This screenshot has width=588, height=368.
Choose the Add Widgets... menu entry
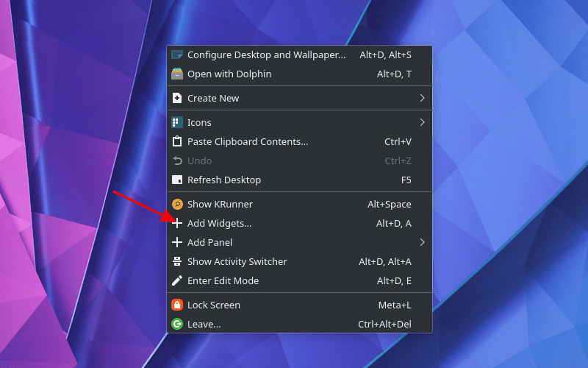219,224
